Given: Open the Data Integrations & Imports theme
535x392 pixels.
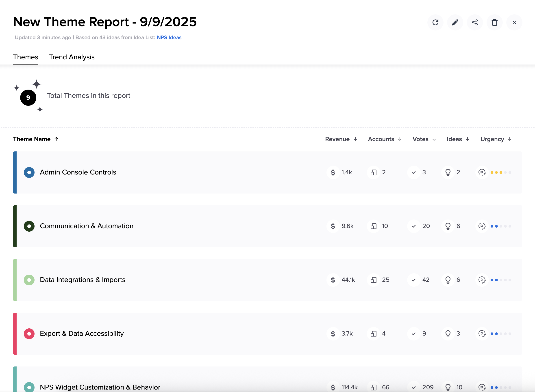Looking at the screenshot, I should click(x=83, y=280).
